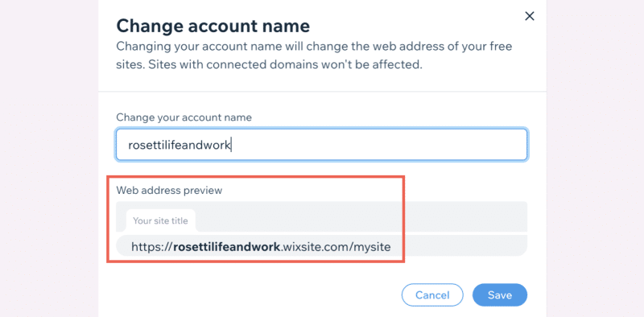Click the 'Change your account name' field label
This screenshot has width=644, height=317.
click(x=184, y=117)
